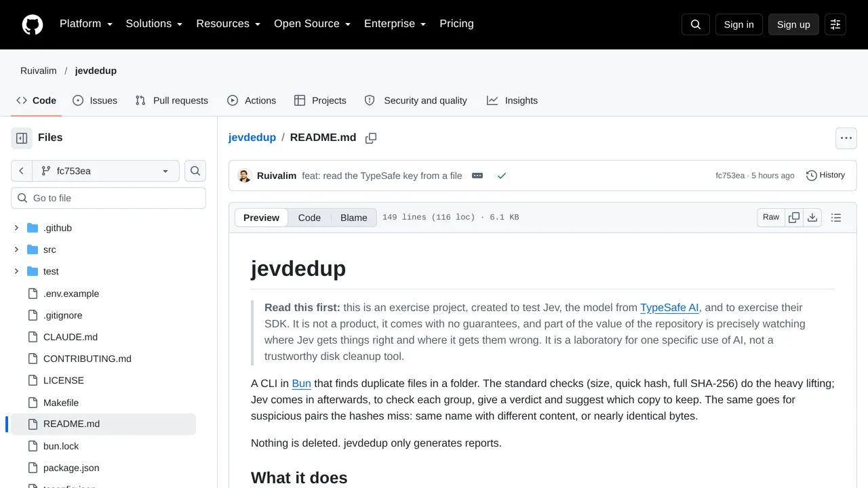868x488 pixels.
Task: Select the Preview view toggle
Action: pyautogui.click(x=261, y=218)
